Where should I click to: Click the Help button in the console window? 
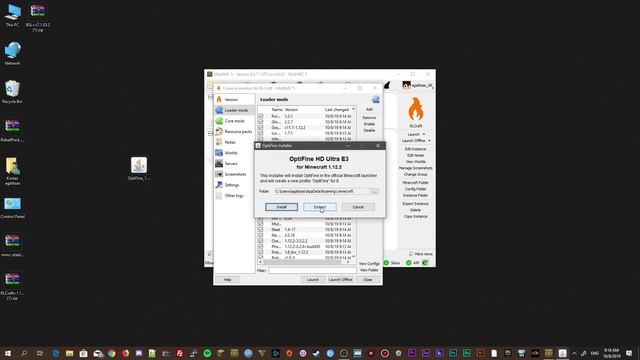click(227, 280)
